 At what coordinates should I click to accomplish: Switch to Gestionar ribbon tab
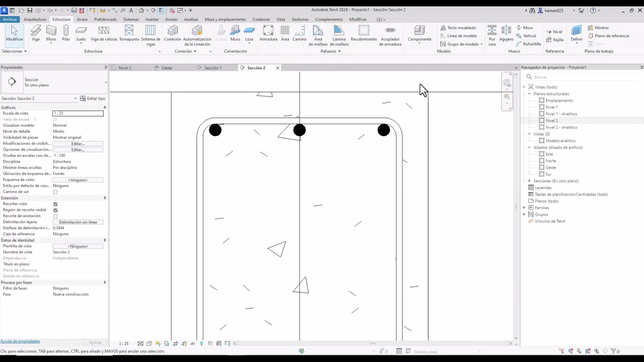point(300,19)
